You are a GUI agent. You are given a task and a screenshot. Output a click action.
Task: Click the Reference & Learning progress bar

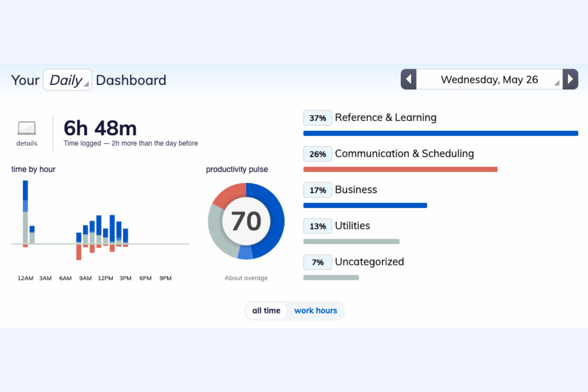440,133
